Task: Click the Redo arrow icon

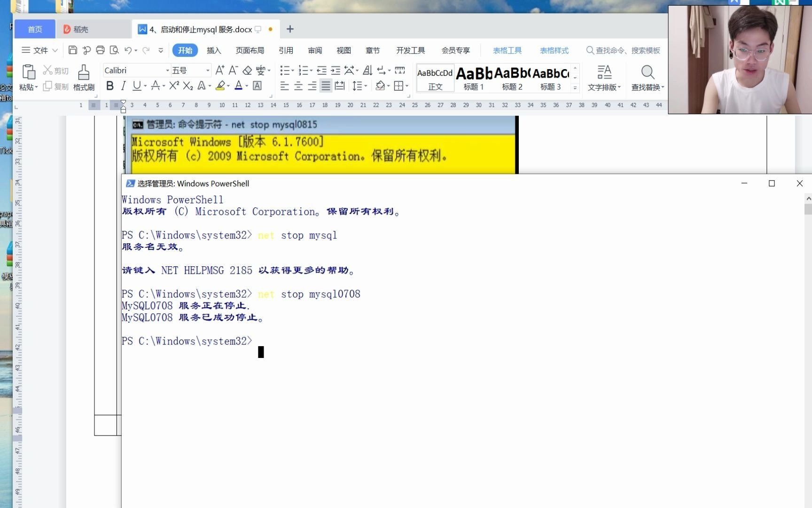Action: tap(146, 50)
